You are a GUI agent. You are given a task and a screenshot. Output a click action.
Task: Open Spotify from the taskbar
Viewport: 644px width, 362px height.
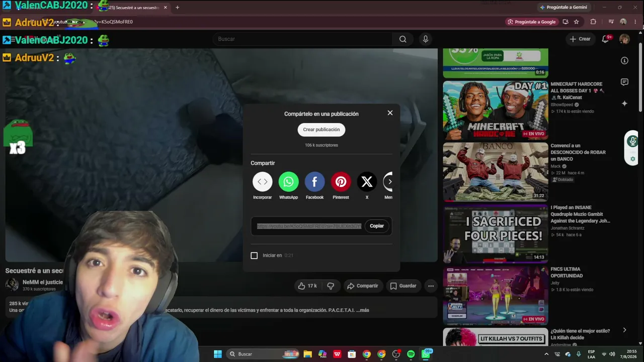pos(411,354)
